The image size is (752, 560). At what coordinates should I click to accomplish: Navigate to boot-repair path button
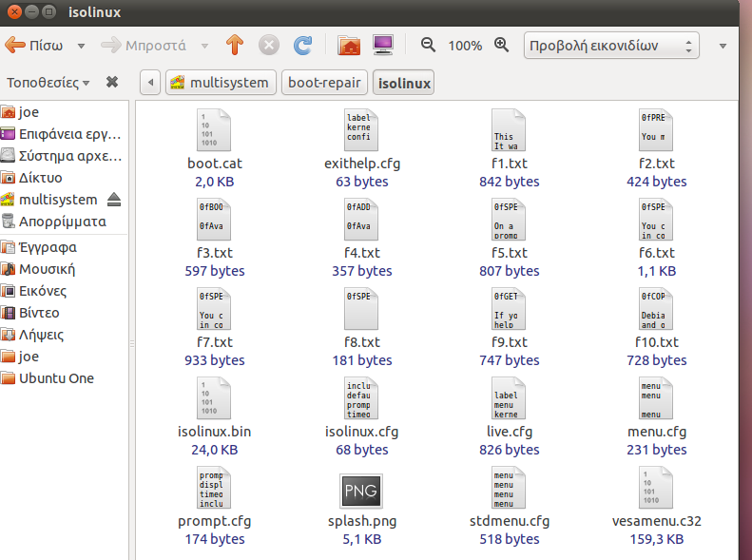tap(323, 83)
